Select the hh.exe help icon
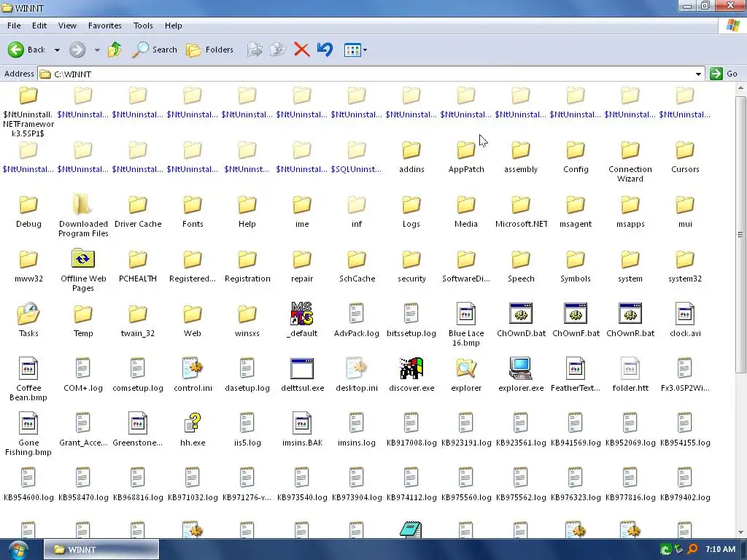The width and height of the screenshot is (747, 560). coord(193,423)
